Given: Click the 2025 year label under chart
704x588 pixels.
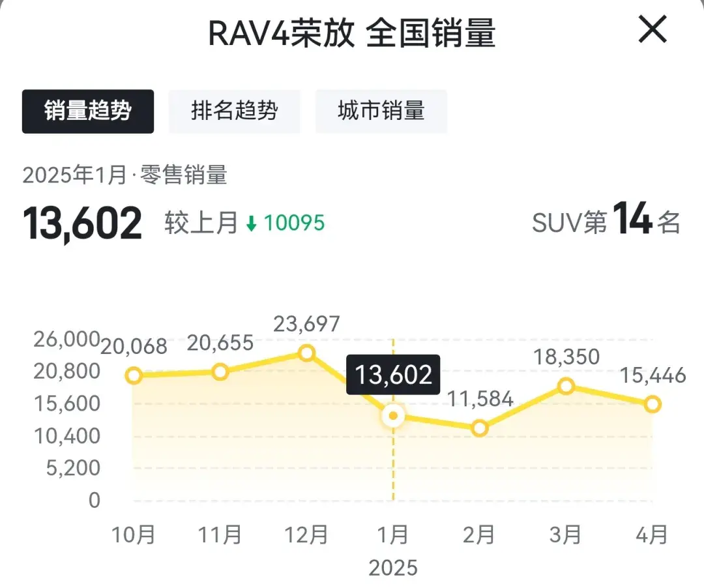Looking at the screenshot, I should (x=393, y=568).
